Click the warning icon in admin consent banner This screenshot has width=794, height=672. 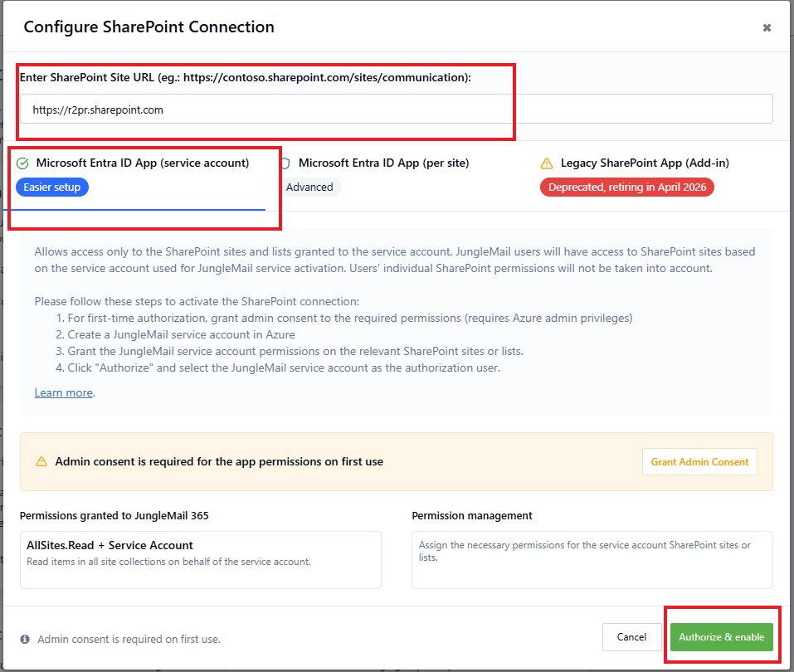[x=41, y=461]
